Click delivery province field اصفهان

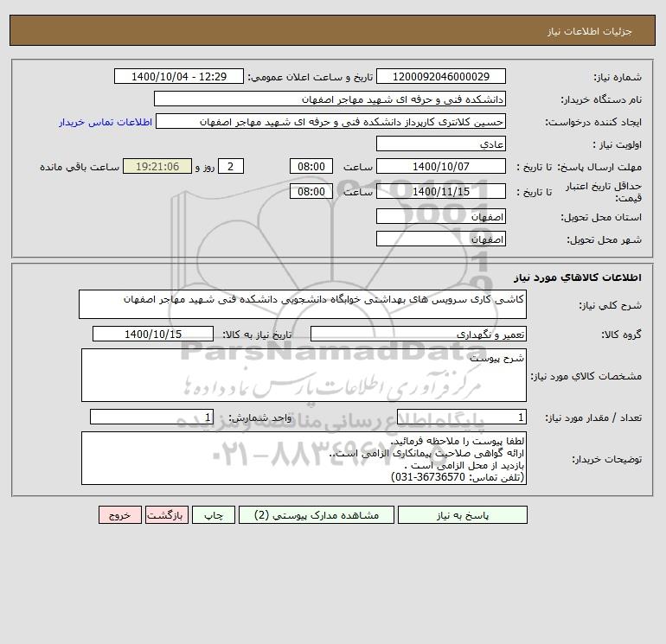point(441,217)
